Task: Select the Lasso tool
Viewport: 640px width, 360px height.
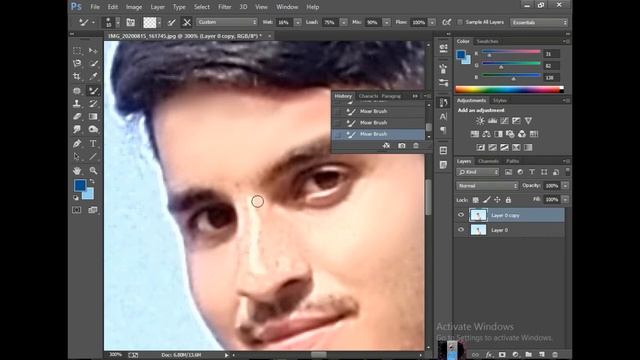Action: tap(77, 63)
